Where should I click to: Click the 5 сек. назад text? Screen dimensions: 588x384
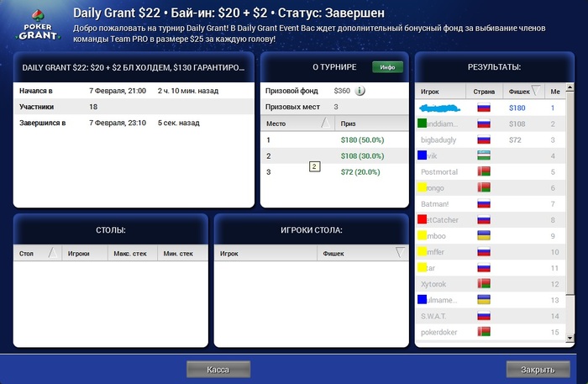pyautogui.click(x=178, y=123)
